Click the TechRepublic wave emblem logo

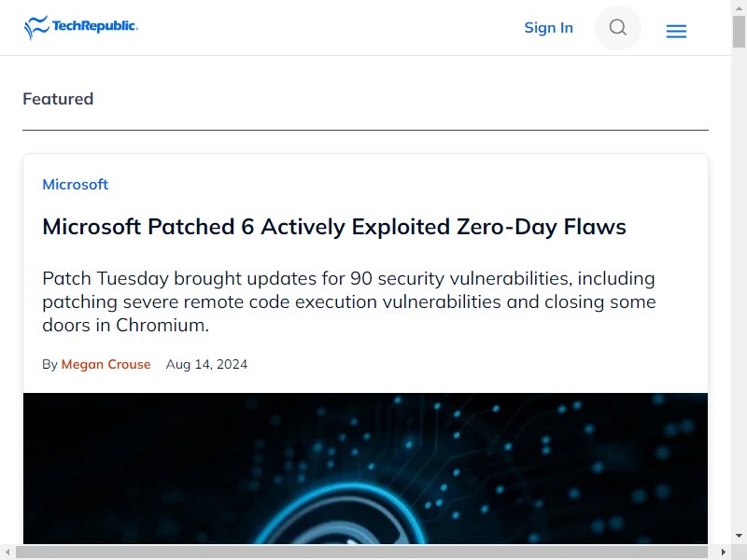coord(36,28)
